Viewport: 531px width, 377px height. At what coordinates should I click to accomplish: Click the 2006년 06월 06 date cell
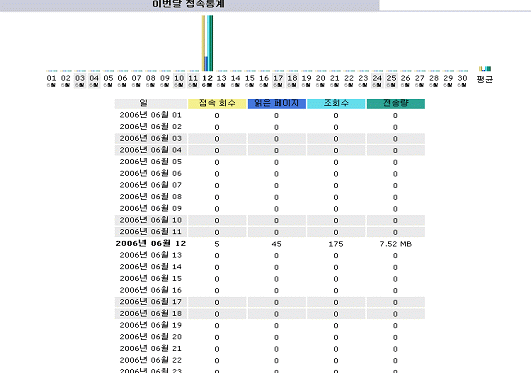(x=151, y=173)
